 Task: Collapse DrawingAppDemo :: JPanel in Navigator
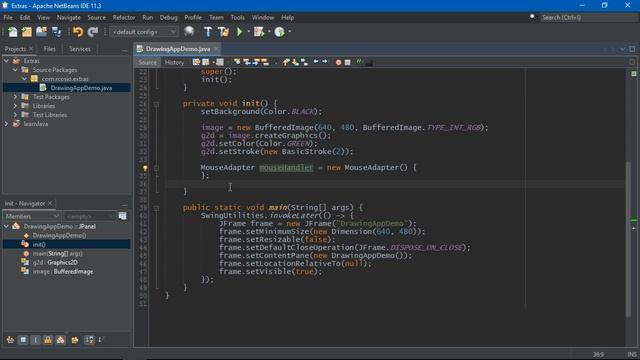[x=6, y=227]
